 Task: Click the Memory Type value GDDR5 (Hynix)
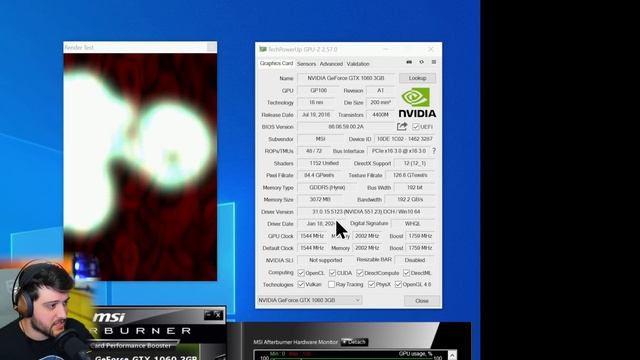tap(327, 187)
